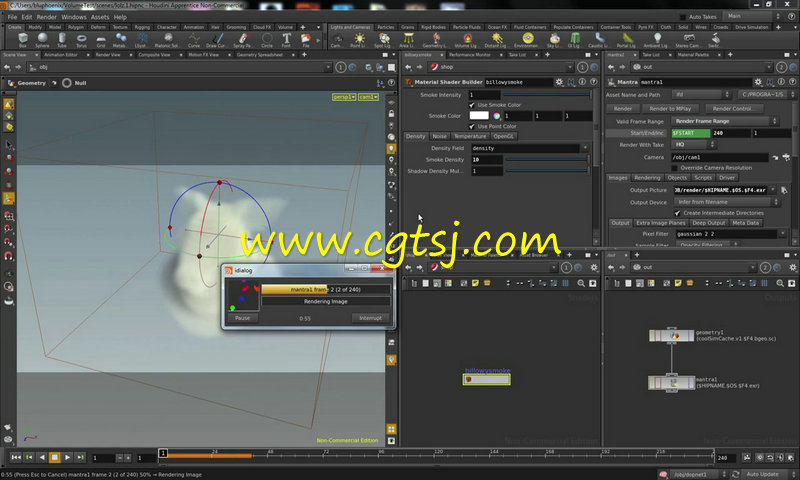This screenshot has width=800, height=480.
Task: Add a Distant Light from shelf
Action: [x=496, y=40]
